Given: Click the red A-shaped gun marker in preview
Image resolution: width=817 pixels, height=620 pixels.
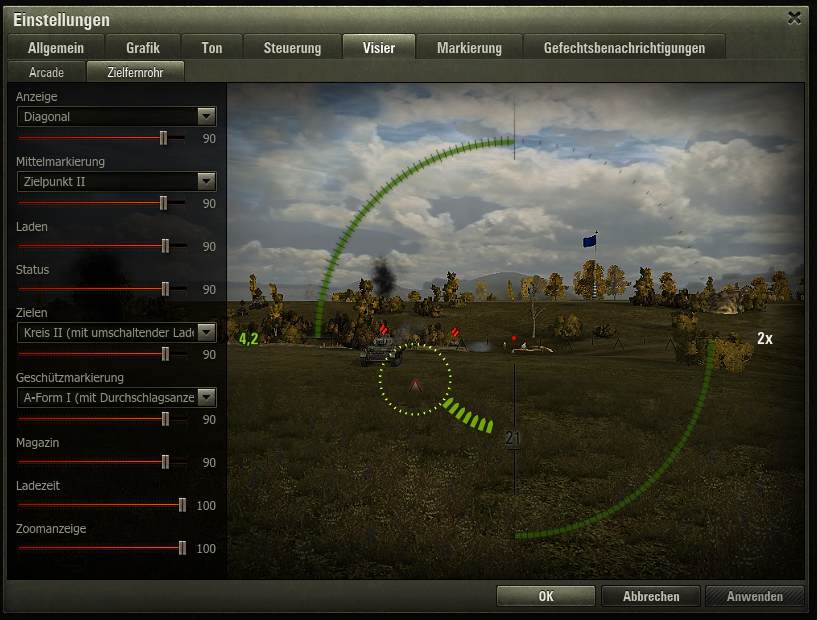Looking at the screenshot, I should click(415, 386).
